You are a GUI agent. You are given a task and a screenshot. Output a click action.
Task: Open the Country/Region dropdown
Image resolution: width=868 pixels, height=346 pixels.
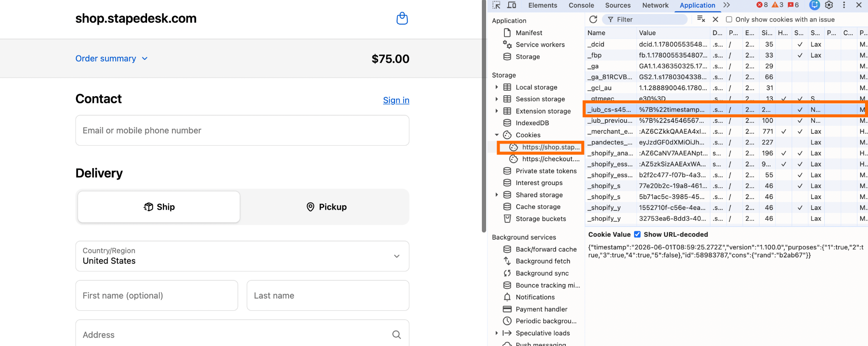[242, 256]
